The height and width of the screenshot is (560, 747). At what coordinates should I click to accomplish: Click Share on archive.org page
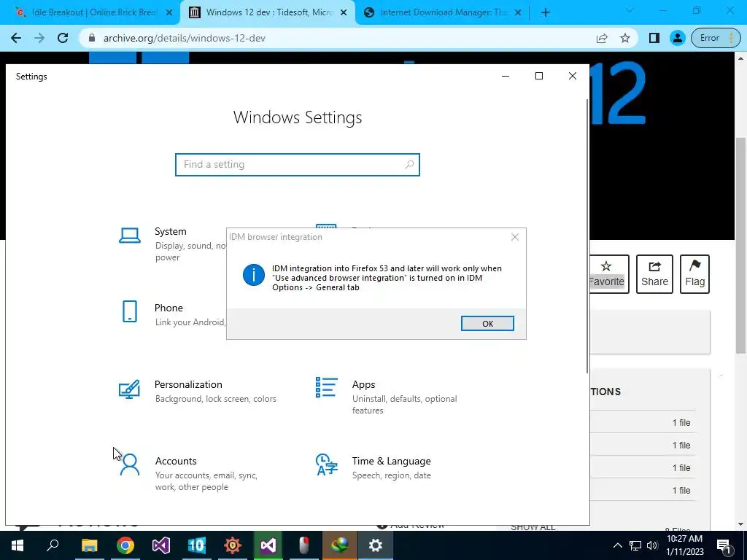click(654, 274)
